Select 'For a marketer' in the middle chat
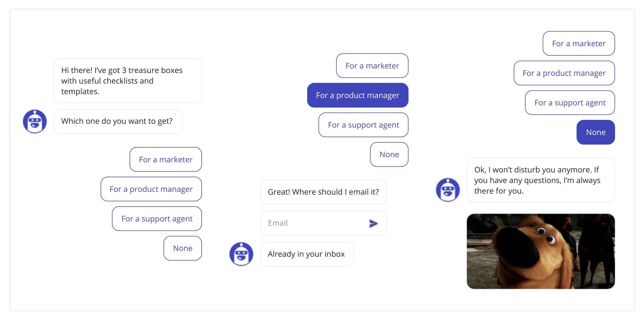This screenshot has height=323, width=644. [x=372, y=66]
